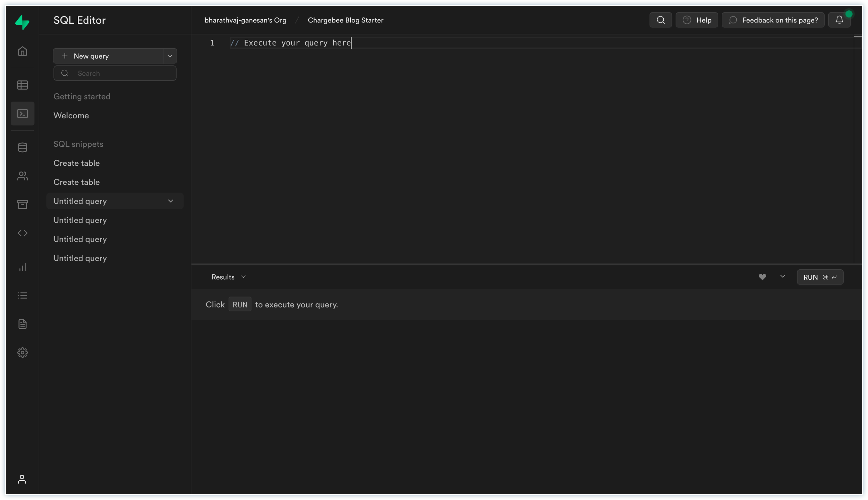Open the Results dropdown

(229, 277)
